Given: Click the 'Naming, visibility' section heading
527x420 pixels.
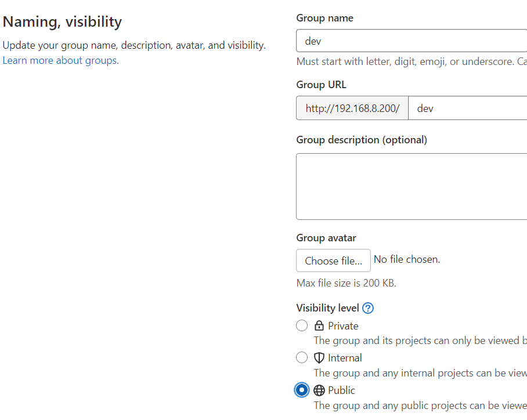Looking at the screenshot, I should pos(62,22).
